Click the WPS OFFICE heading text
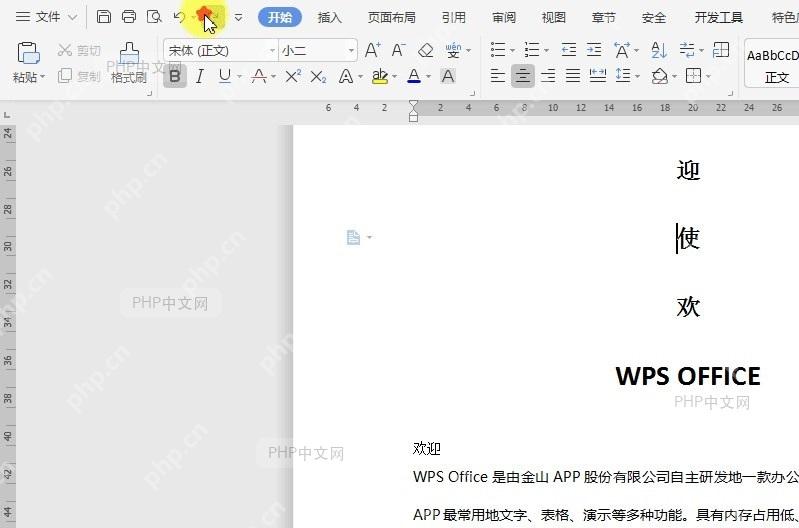Image resolution: width=799 pixels, height=528 pixels. click(x=688, y=377)
